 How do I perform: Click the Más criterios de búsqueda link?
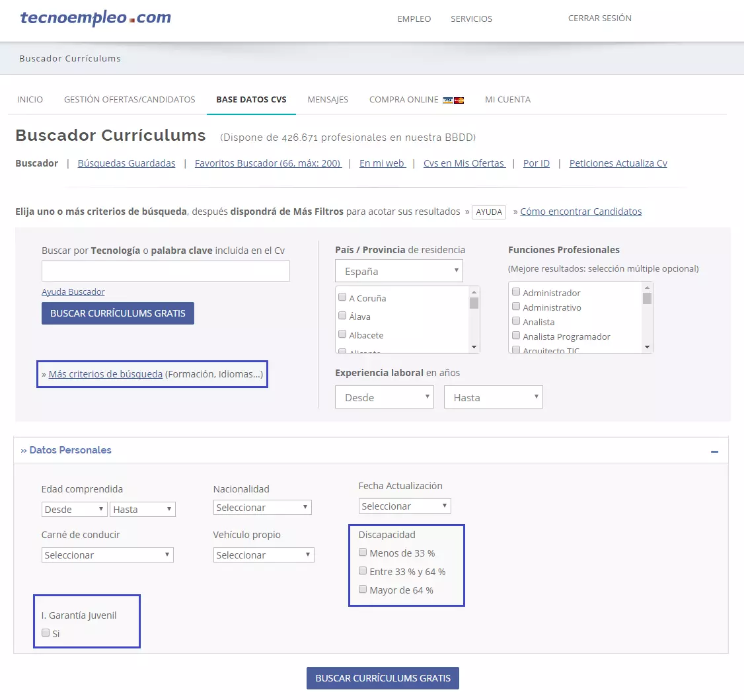[x=106, y=374]
